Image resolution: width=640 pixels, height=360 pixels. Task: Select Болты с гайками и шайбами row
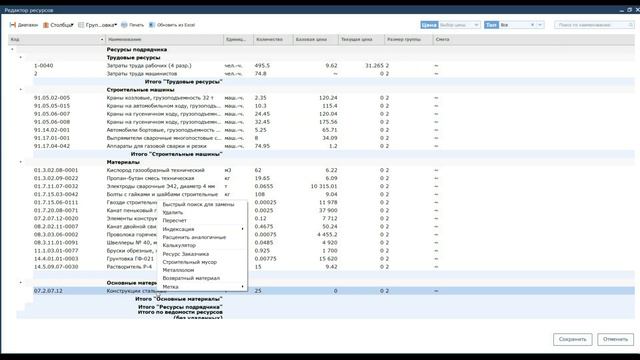point(334,194)
